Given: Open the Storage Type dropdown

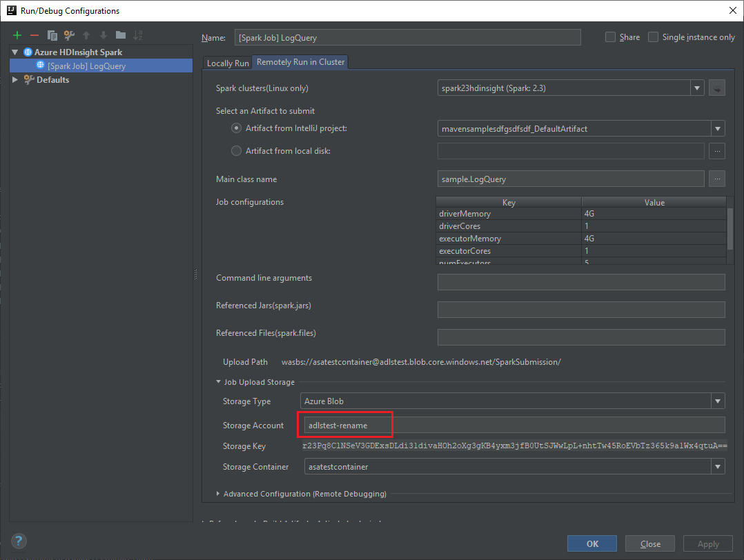Looking at the screenshot, I should point(716,401).
